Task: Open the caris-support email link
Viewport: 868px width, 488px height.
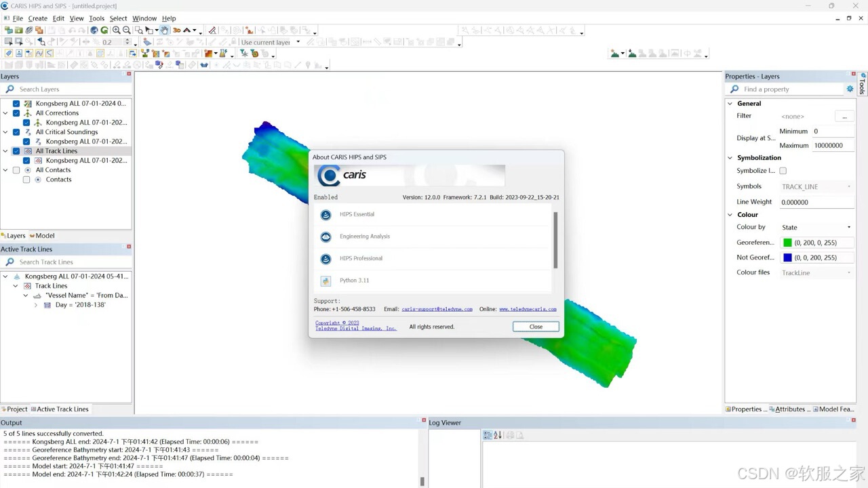Action: tap(437, 309)
